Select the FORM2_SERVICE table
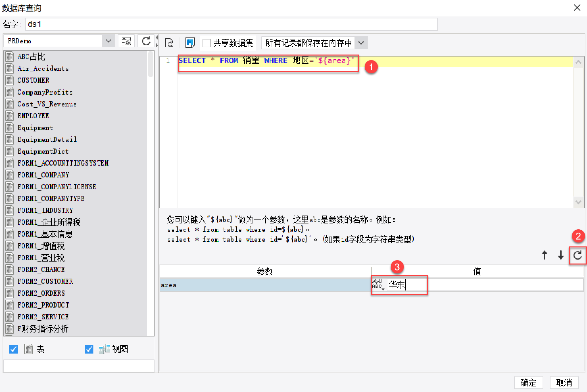 pyautogui.click(x=43, y=317)
